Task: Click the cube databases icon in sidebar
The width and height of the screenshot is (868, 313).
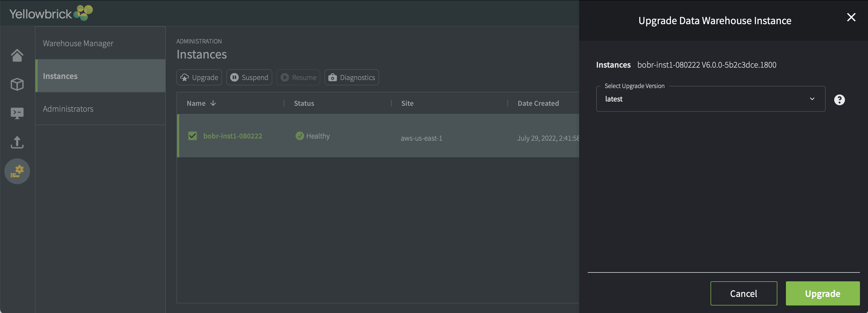Action: tap(17, 84)
